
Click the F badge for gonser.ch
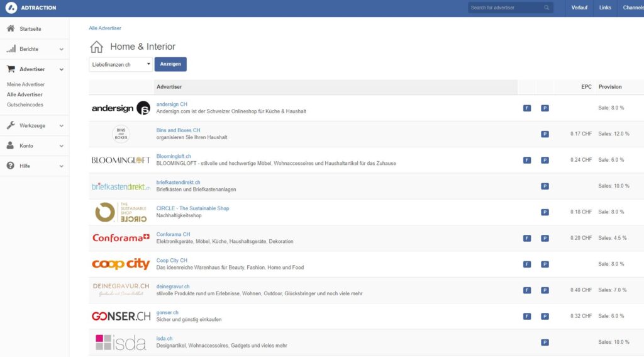(x=527, y=316)
